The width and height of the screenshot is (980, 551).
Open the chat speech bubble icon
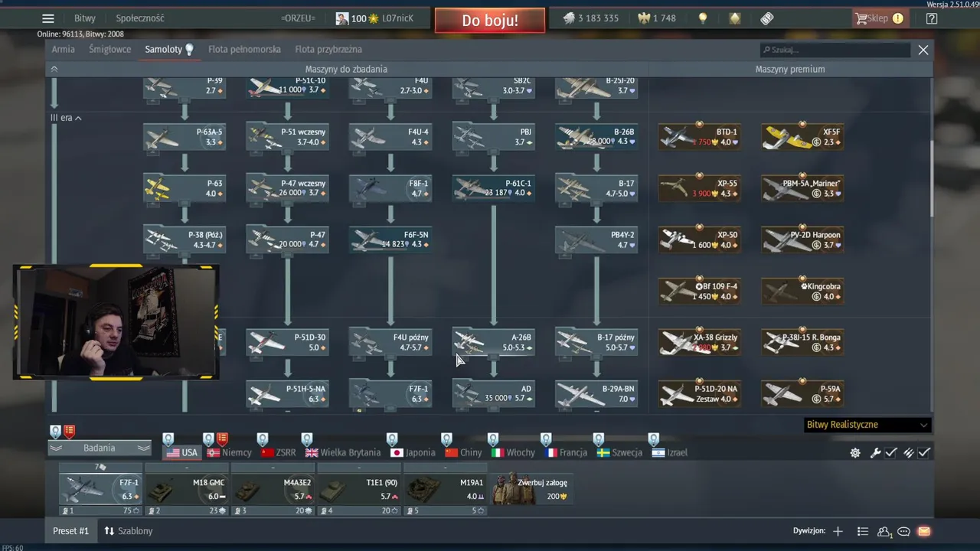coord(903,531)
